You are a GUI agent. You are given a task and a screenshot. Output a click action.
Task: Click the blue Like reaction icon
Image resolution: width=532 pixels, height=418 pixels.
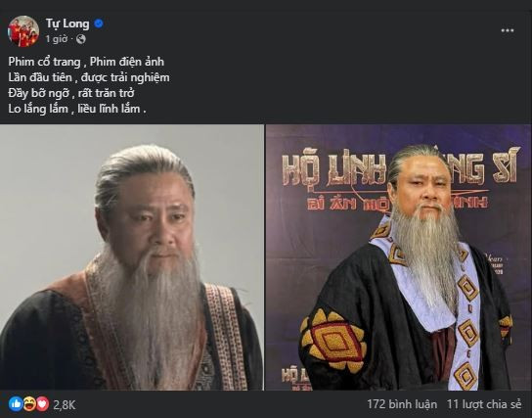16,404
